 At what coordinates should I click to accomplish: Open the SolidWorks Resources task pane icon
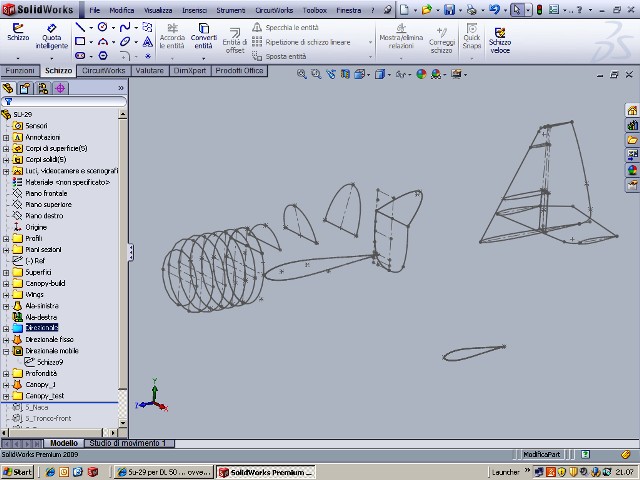(x=632, y=111)
